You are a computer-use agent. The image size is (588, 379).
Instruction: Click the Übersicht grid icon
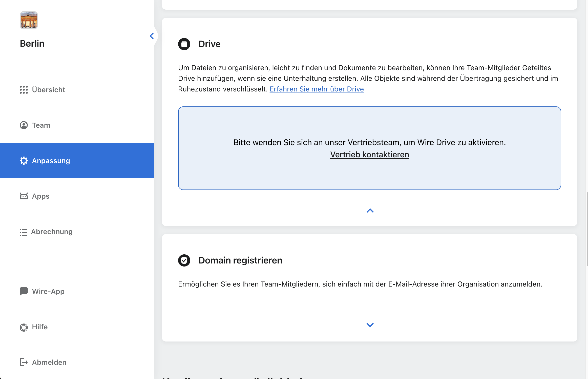point(24,90)
